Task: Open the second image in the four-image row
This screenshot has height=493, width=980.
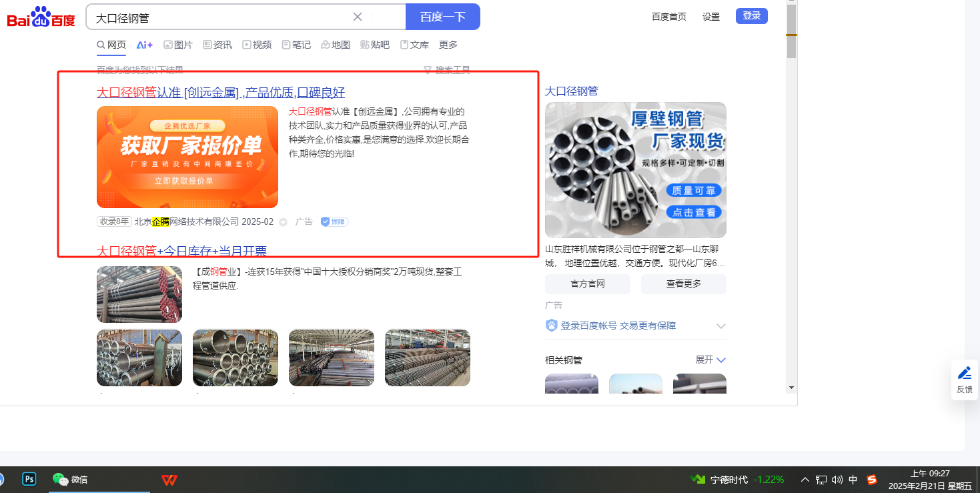Action: coord(235,358)
